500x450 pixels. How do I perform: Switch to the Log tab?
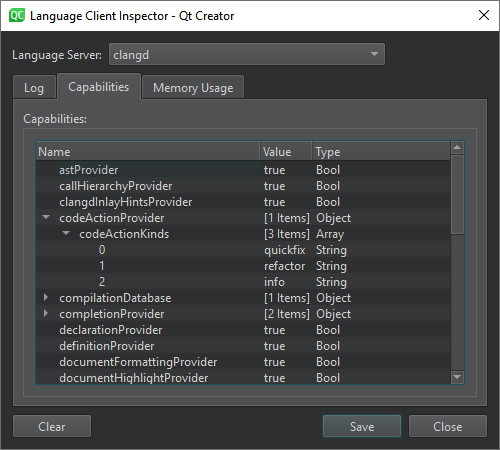point(34,87)
